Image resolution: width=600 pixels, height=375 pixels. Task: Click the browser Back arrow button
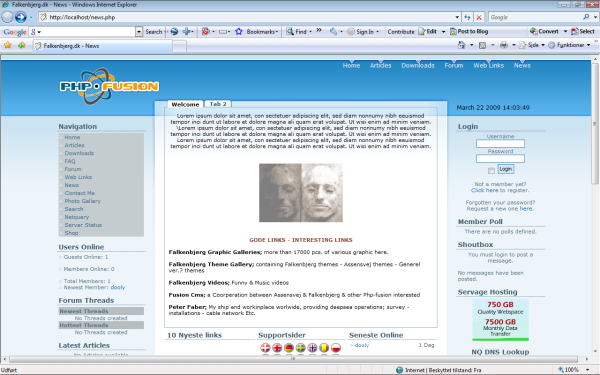point(7,17)
